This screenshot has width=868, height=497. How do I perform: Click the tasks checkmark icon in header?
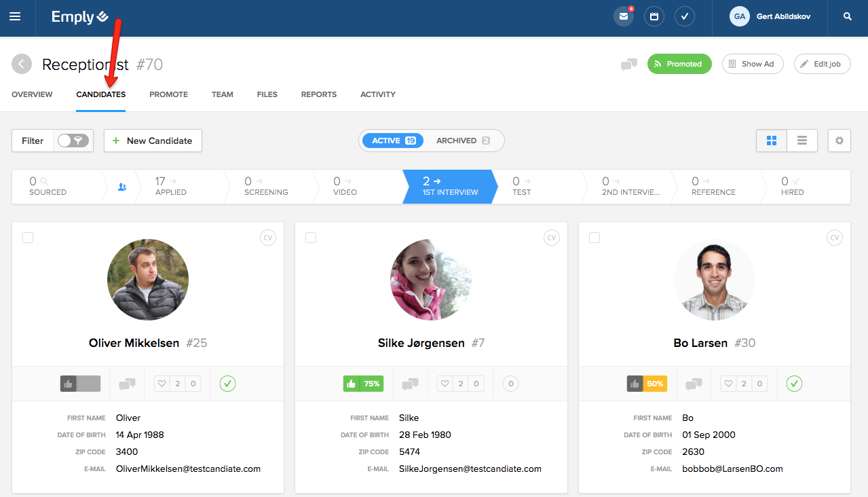tap(685, 17)
